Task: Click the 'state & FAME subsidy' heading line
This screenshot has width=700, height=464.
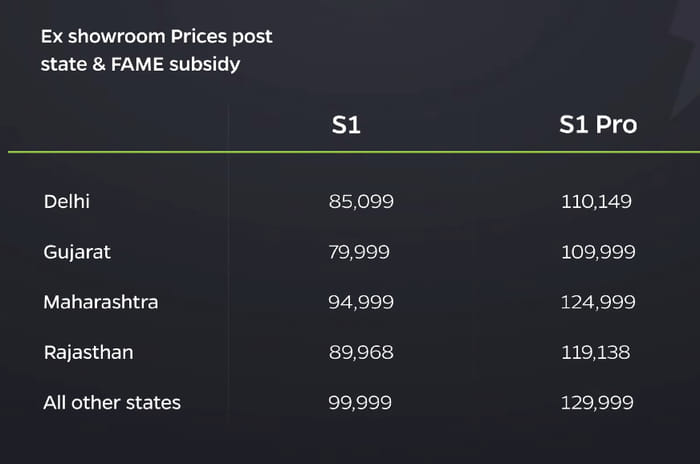Action: coord(142,66)
